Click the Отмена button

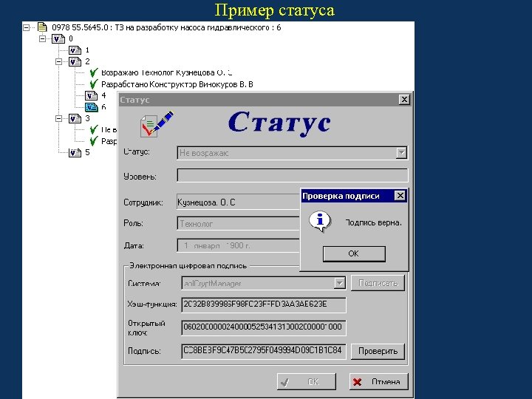378,382
